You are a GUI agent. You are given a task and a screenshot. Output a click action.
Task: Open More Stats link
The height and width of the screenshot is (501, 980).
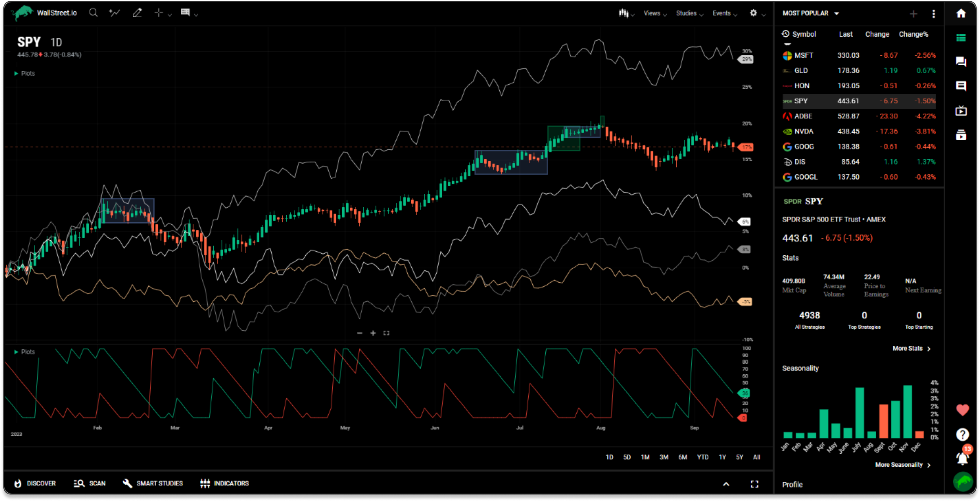[x=912, y=349]
